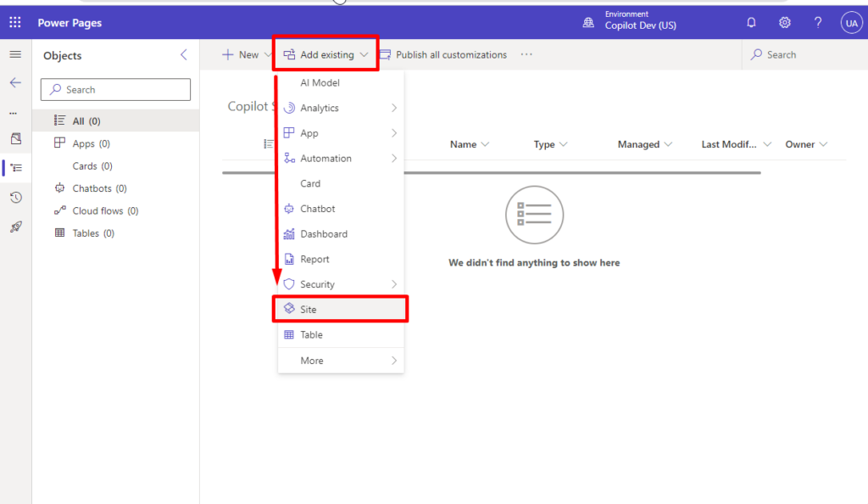Click the back arrow in left rail

click(x=15, y=82)
